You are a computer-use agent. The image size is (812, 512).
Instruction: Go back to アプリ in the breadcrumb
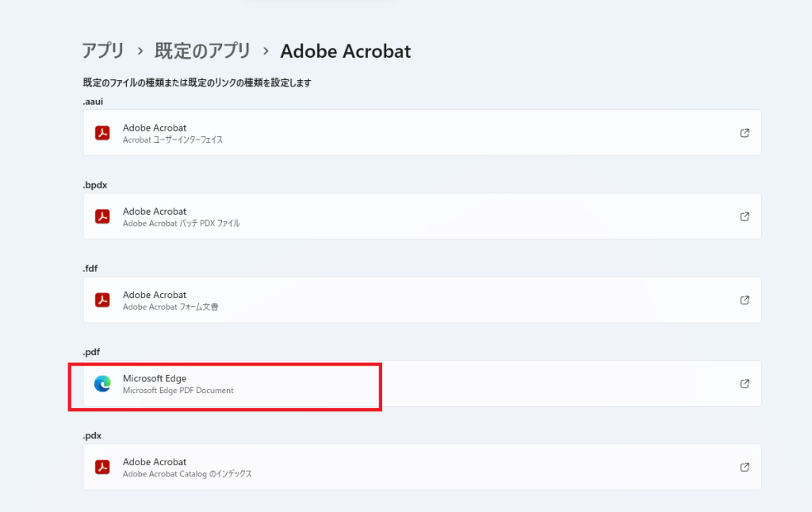103,51
